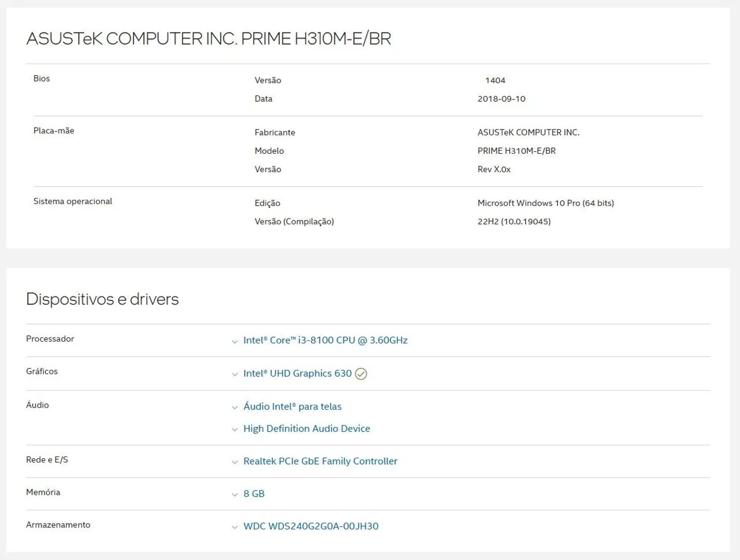Click the Versão label in the Placa-mãe row

point(268,169)
